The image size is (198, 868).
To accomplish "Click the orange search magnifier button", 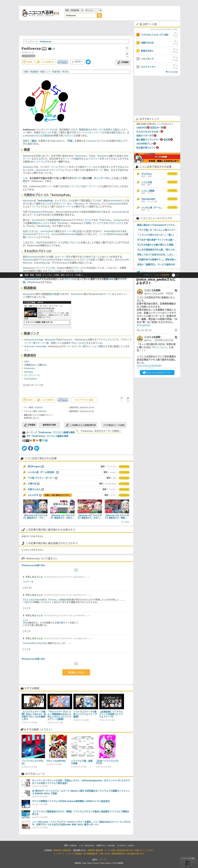I will click(99, 15).
